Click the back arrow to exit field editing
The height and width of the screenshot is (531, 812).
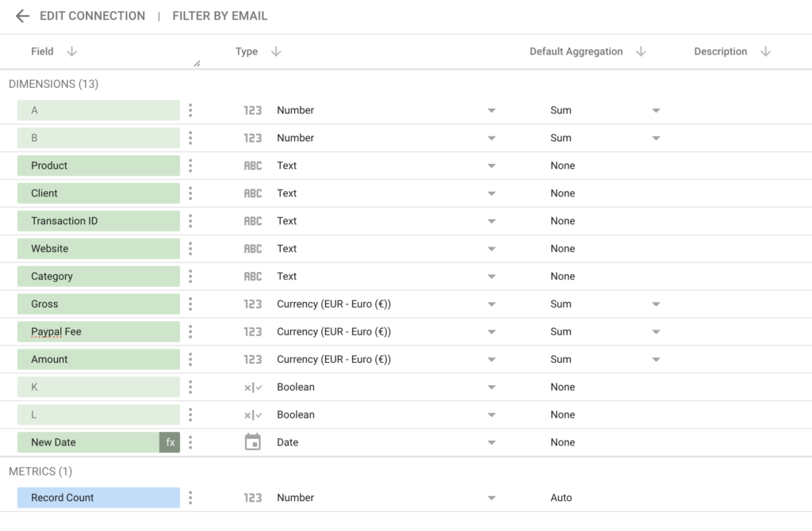pyautogui.click(x=21, y=15)
